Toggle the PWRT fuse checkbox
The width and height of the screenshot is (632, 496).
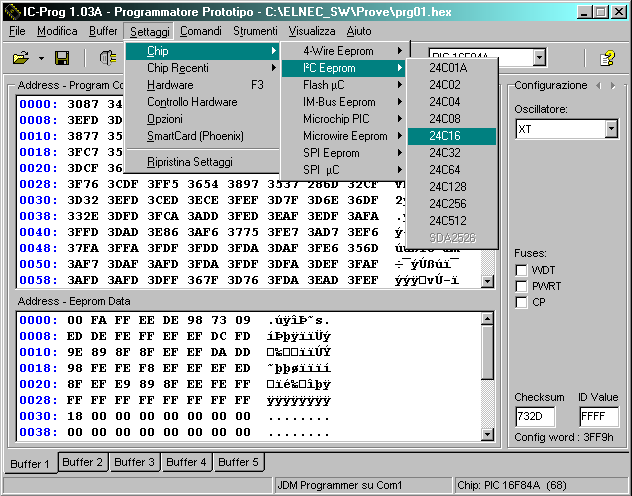coord(522,286)
